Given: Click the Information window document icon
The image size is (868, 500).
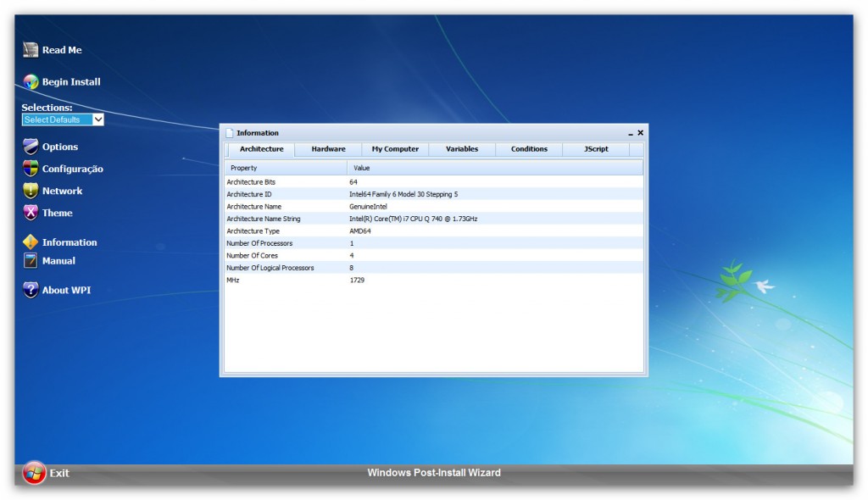Looking at the screenshot, I should (230, 133).
